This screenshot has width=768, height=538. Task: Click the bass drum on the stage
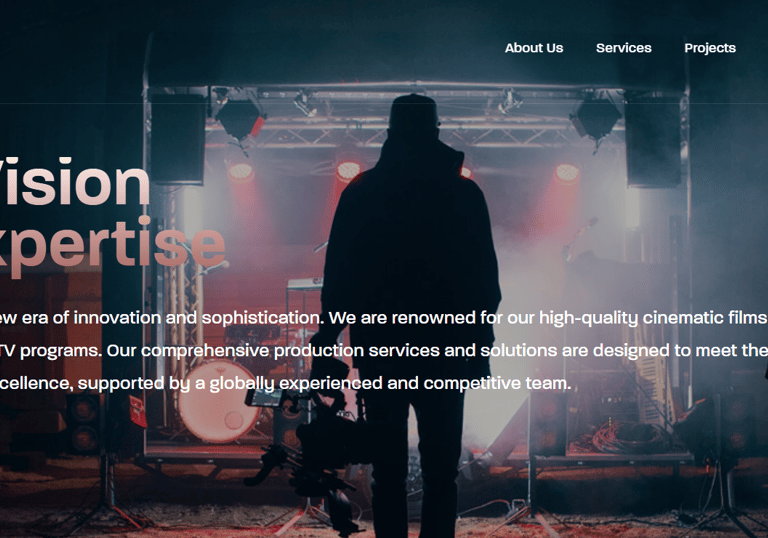pyautogui.click(x=218, y=402)
